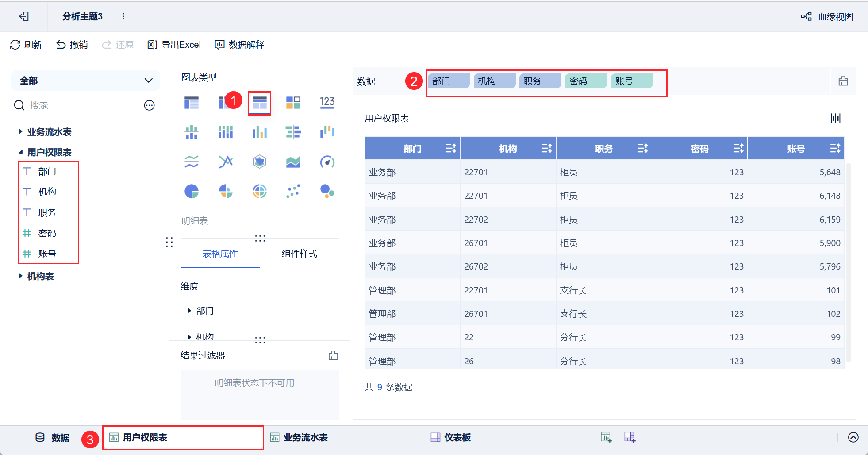Click the toolbox icon at the data bar's right end
The height and width of the screenshot is (455, 868).
[843, 81]
